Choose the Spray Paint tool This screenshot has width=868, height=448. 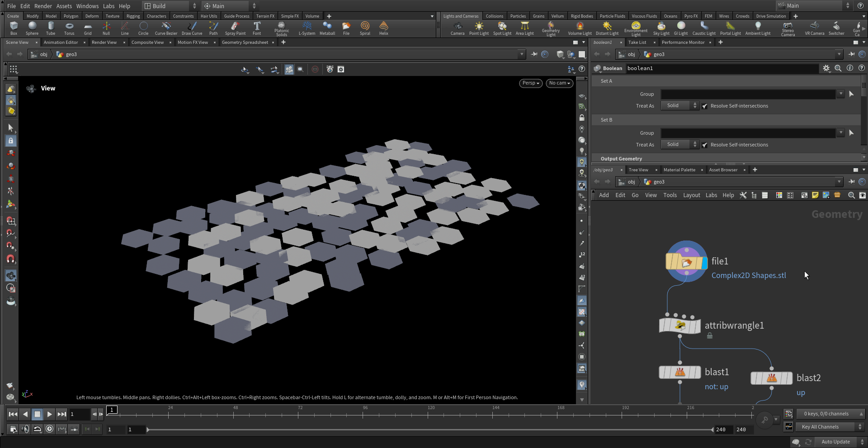coord(235,28)
